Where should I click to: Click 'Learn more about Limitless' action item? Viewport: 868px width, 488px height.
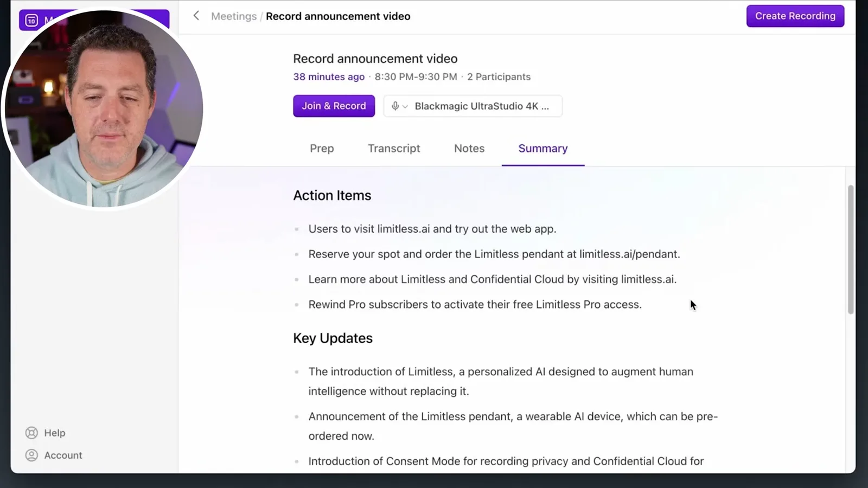coord(493,279)
